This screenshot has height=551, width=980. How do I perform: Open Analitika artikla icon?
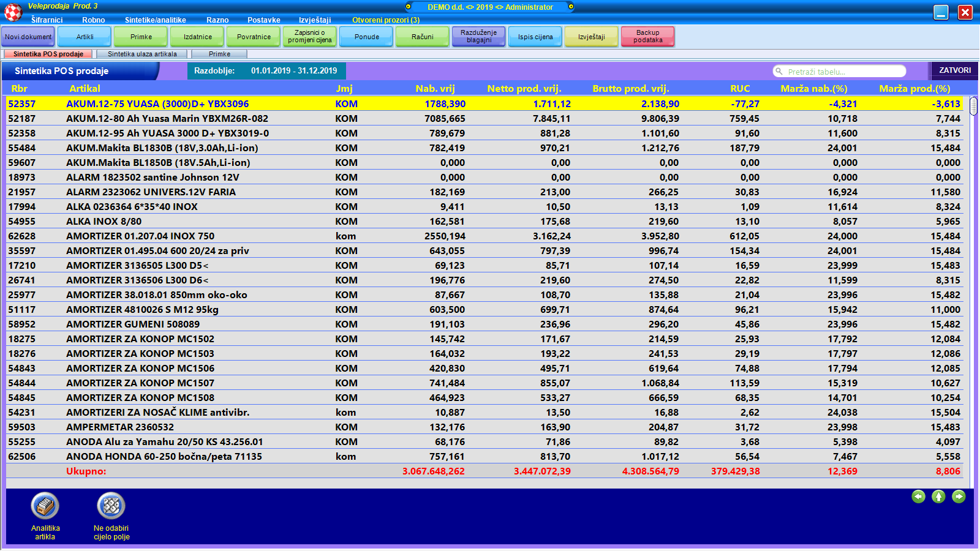point(45,506)
